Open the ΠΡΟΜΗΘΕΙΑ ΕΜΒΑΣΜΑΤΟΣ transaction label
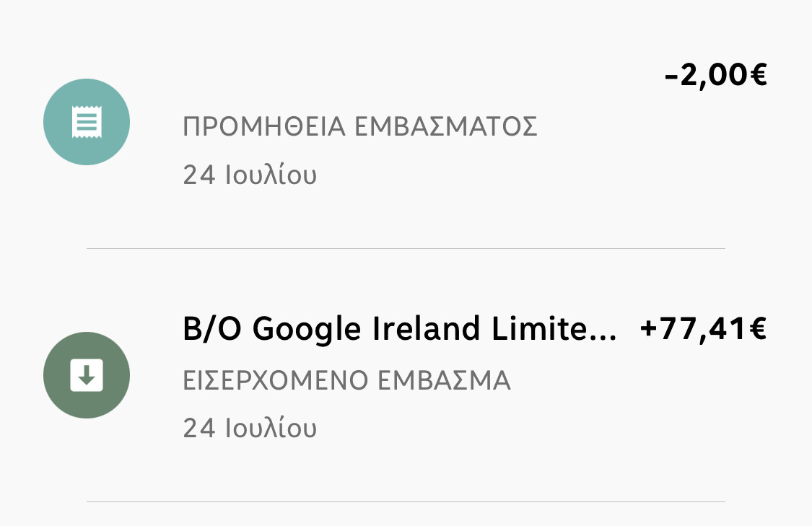 coord(360,128)
